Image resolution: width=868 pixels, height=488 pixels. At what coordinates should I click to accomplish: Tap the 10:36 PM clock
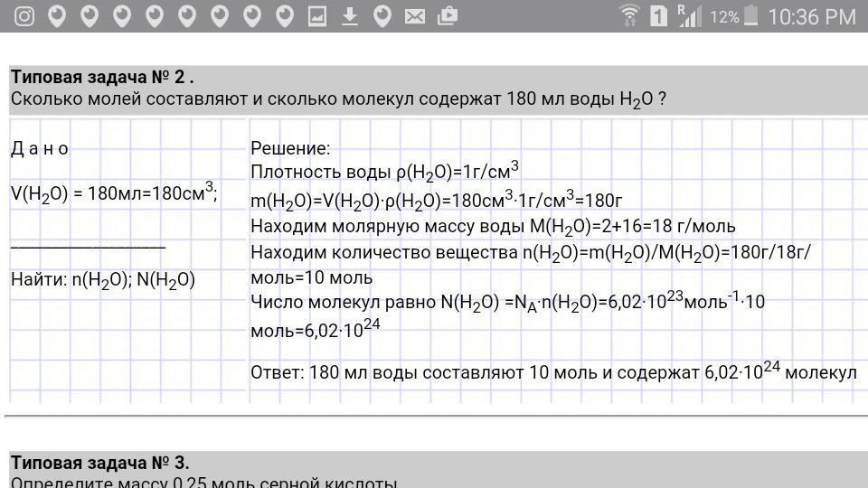(812, 17)
